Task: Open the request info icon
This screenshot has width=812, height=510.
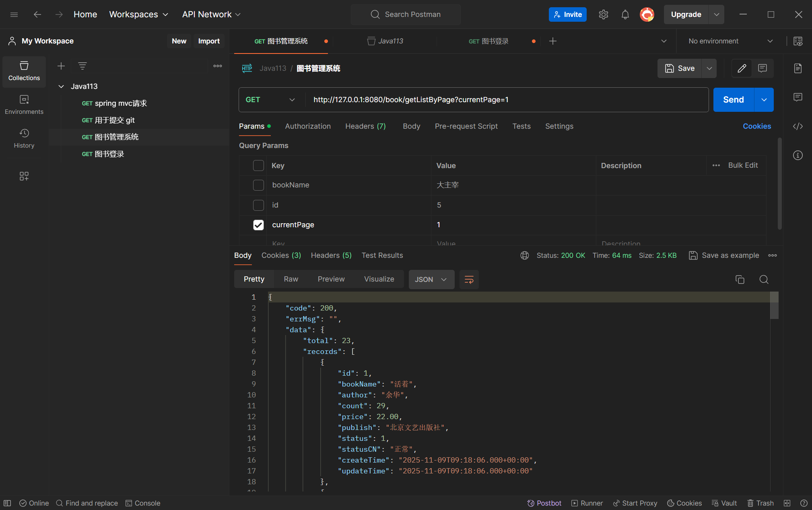Action: (x=798, y=155)
